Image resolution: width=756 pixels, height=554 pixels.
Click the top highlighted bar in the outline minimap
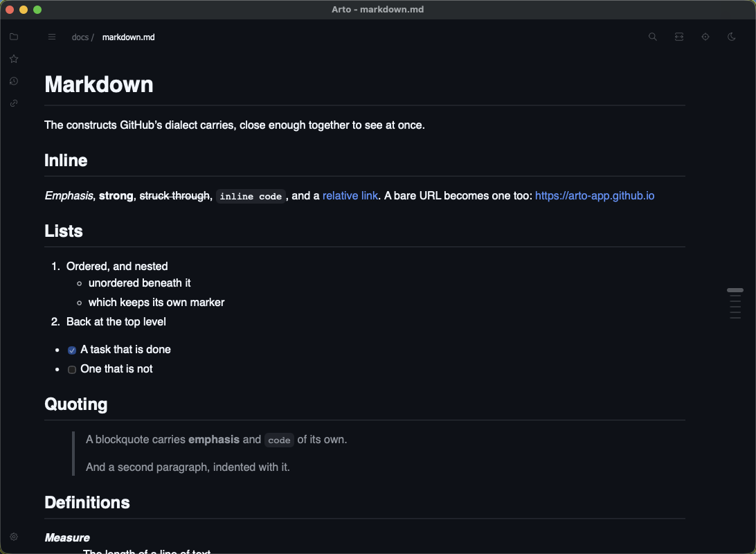tap(735, 290)
